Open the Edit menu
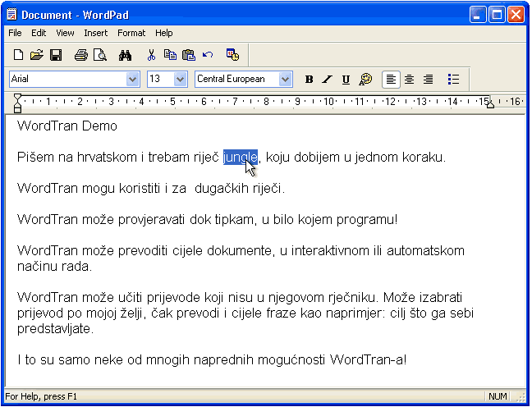The width and height of the screenshot is (532, 407). tap(39, 33)
